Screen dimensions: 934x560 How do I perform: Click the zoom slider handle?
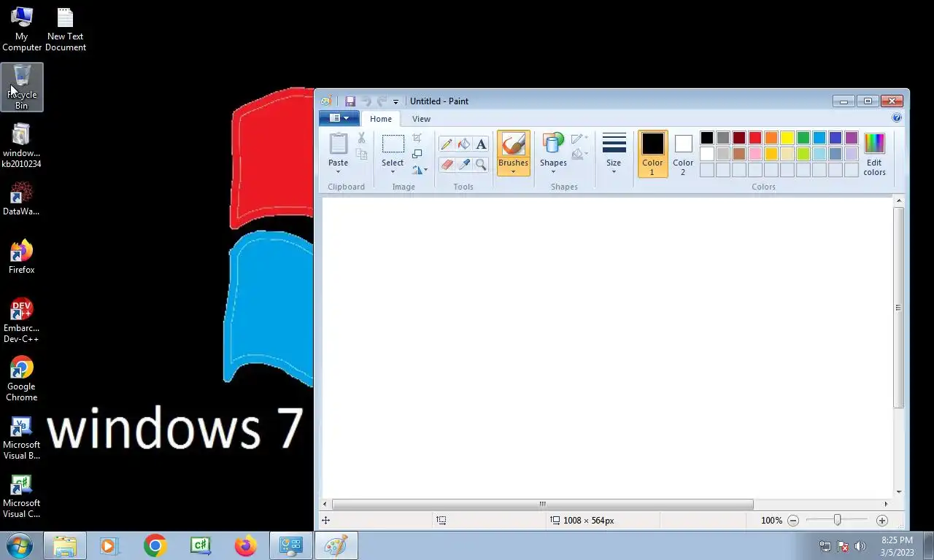pos(837,520)
